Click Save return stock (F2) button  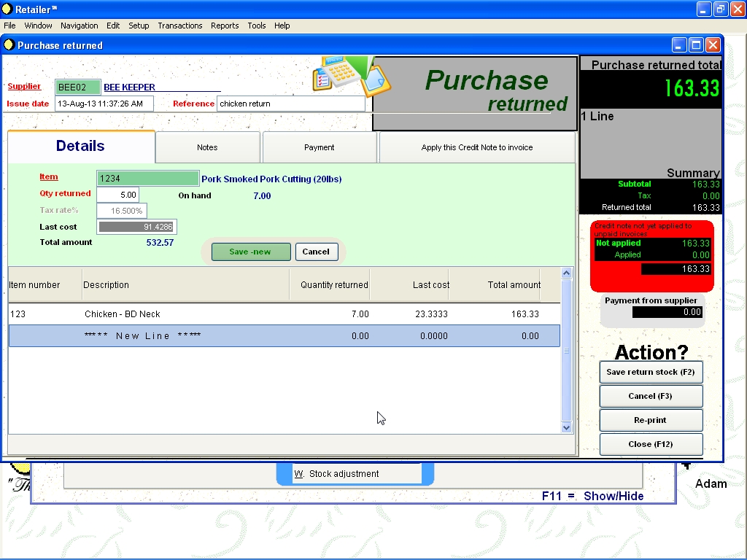(x=651, y=372)
